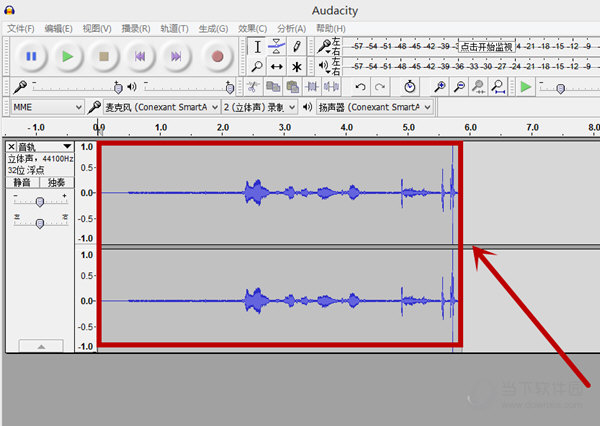The image size is (600, 426).
Task: Open the stereo recording channels dropdown
Action: click(259, 108)
